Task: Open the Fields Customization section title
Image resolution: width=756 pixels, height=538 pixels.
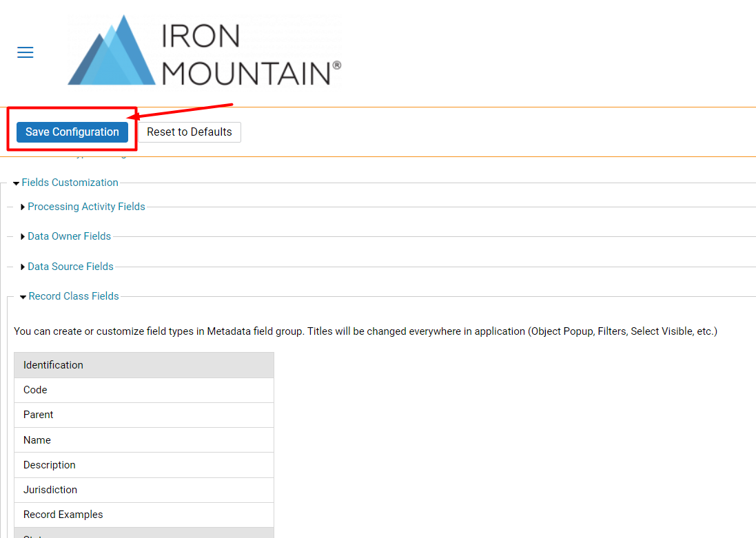Action: [x=70, y=183]
